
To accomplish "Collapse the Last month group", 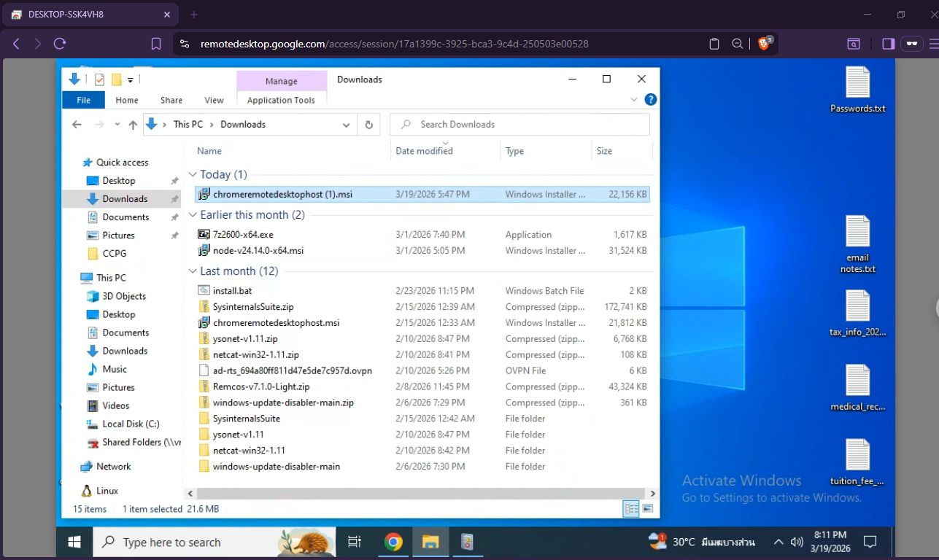I will click(193, 271).
